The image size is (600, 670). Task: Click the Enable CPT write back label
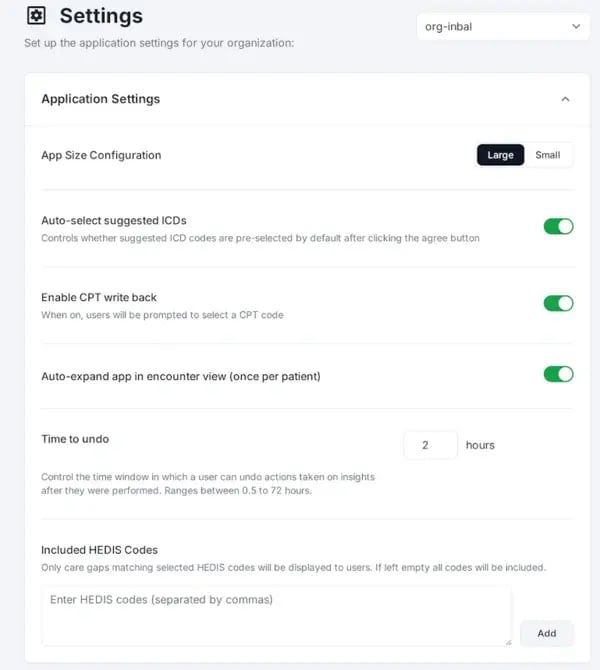(99, 297)
